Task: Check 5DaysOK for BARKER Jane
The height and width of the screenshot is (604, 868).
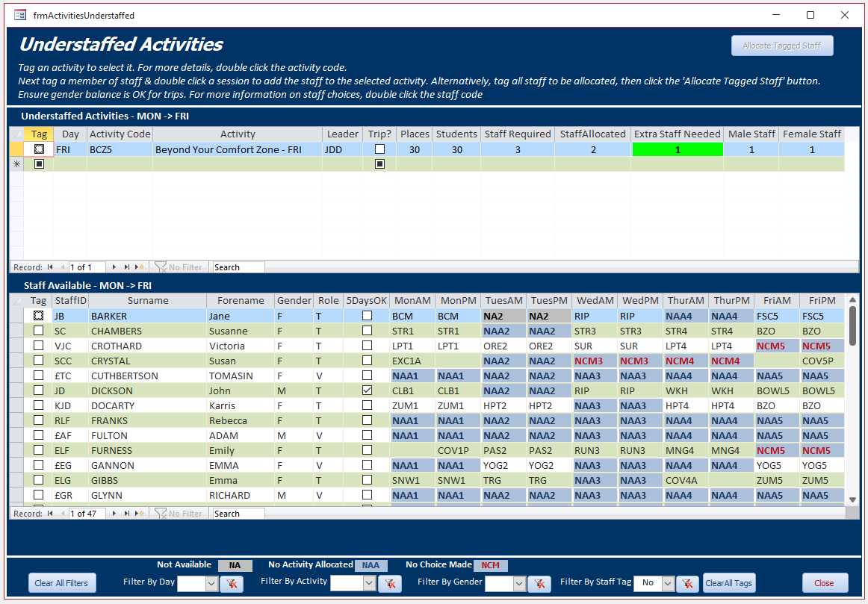Action: (x=367, y=316)
